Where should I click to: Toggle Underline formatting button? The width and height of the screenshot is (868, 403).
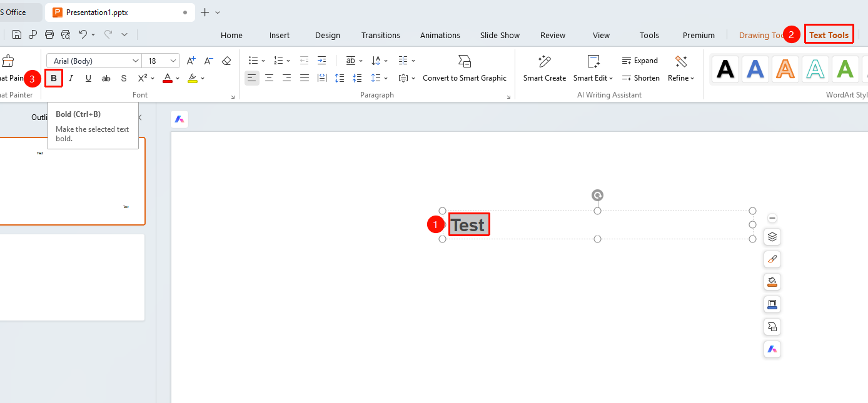pyautogui.click(x=88, y=78)
